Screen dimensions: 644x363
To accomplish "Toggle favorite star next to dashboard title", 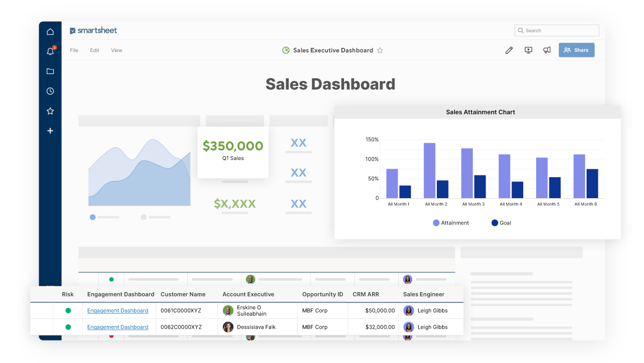I will 380,50.
